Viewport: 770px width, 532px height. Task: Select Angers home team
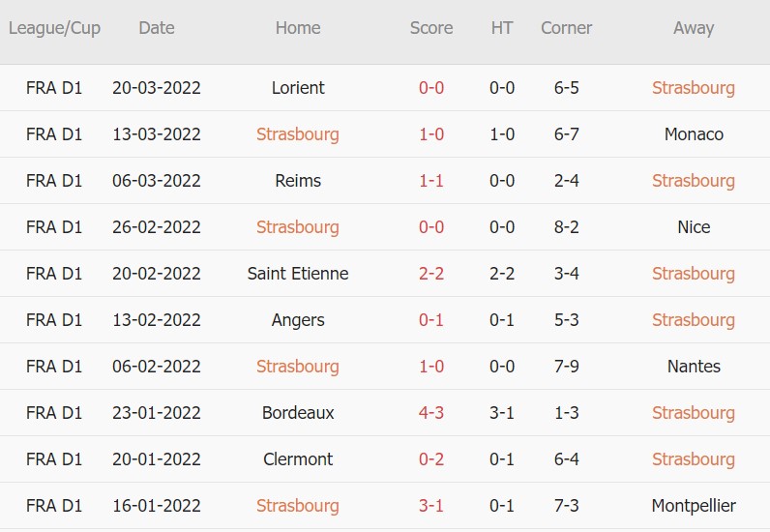coord(298,320)
